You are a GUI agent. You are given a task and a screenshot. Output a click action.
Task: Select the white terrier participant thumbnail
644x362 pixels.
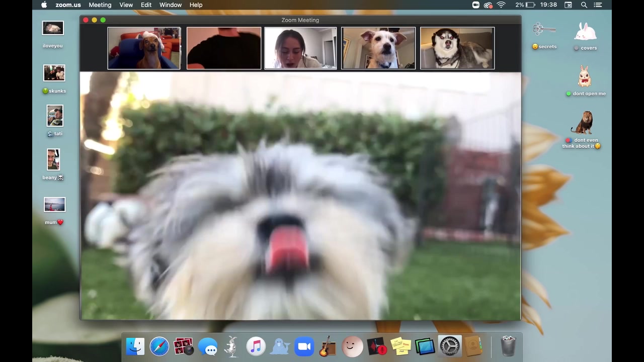(378, 48)
